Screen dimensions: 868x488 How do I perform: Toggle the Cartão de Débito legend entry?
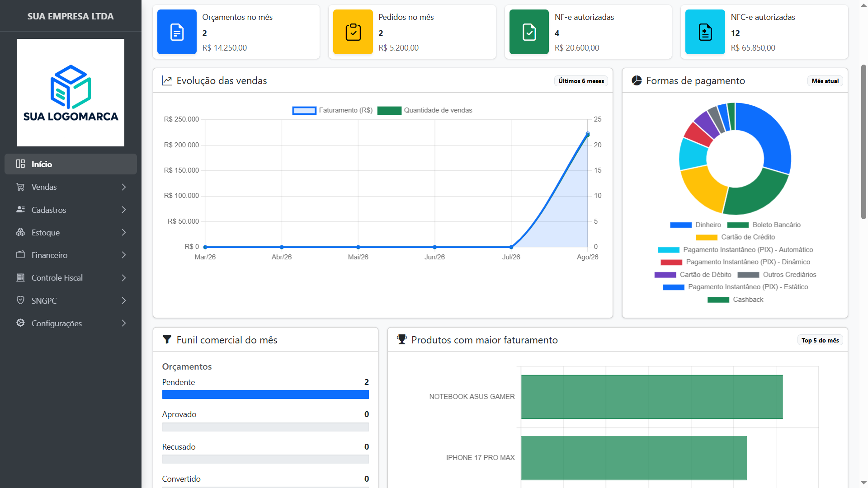tap(693, 275)
